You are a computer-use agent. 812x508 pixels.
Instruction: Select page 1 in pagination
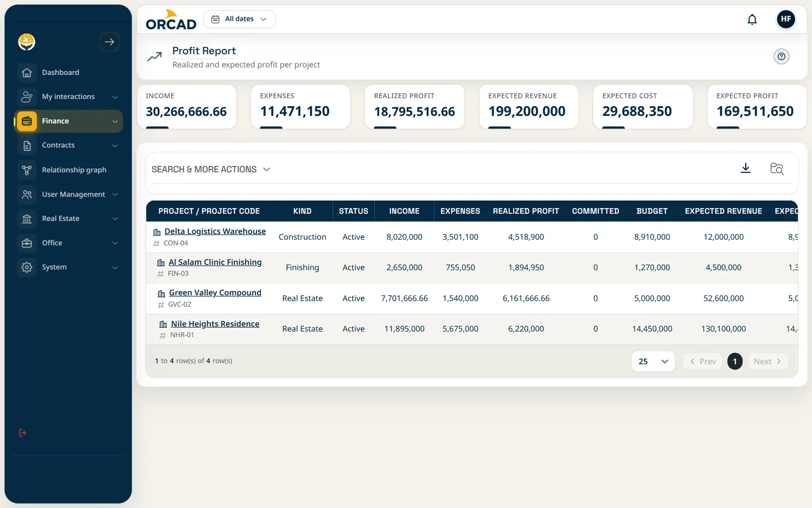point(735,361)
